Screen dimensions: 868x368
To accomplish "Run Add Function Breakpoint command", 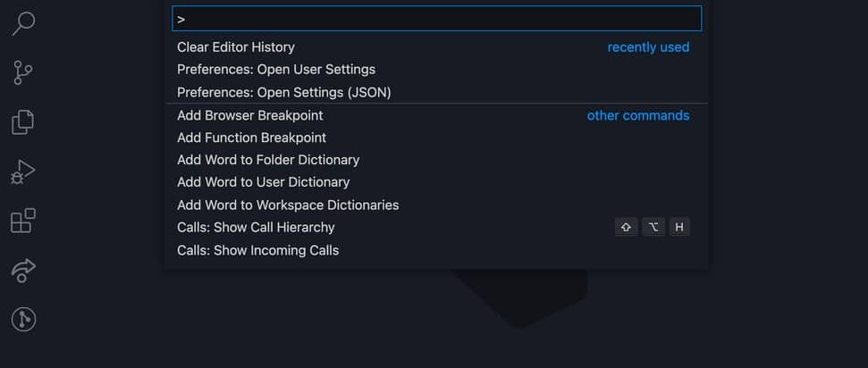I will pos(251,138).
